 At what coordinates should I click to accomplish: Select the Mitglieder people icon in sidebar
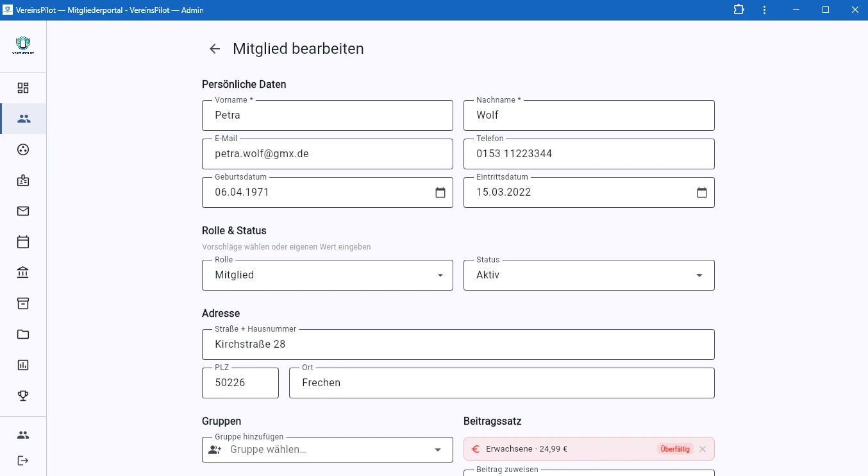(x=23, y=119)
